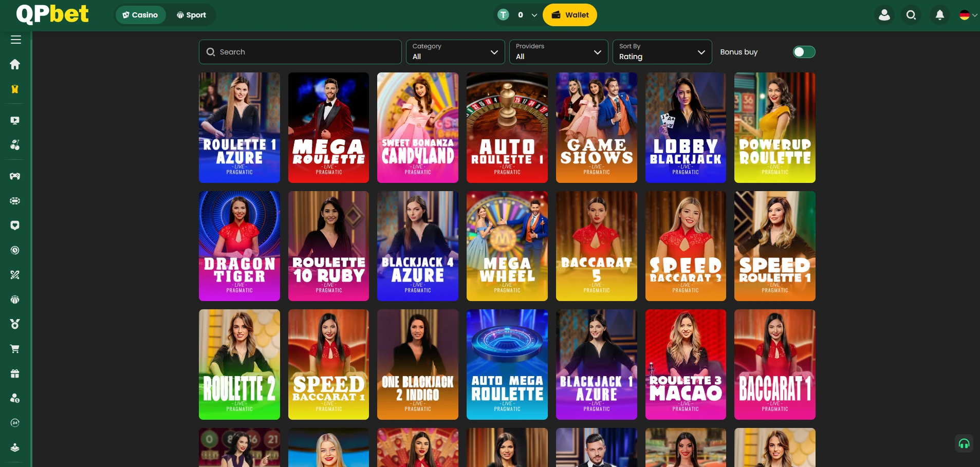The width and height of the screenshot is (980, 467).
Task: Open the gamepad icon in sidebar
Action: click(15, 176)
